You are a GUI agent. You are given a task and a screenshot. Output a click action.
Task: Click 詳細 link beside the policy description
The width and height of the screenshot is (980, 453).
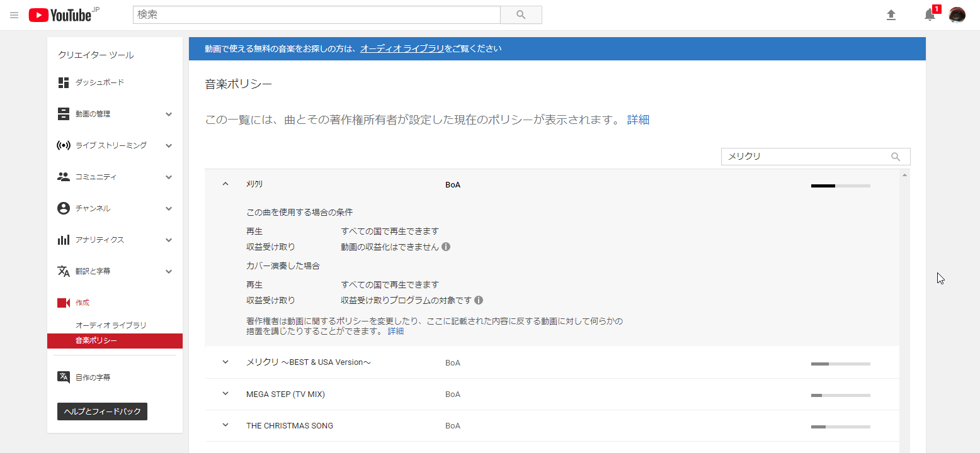click(x=638, y=120)
